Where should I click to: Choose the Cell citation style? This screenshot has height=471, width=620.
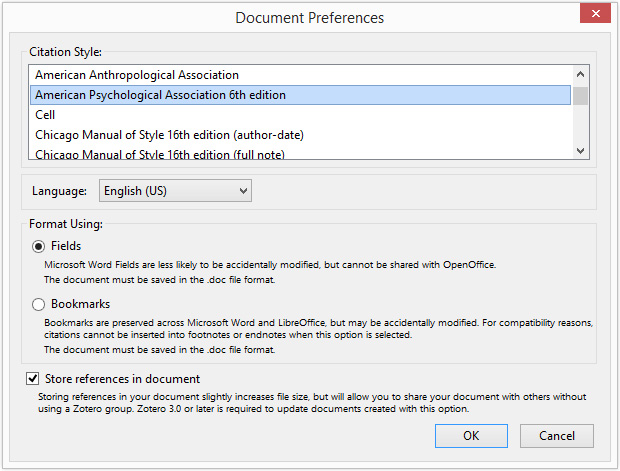pyautogui.click(x=301, y=115)
